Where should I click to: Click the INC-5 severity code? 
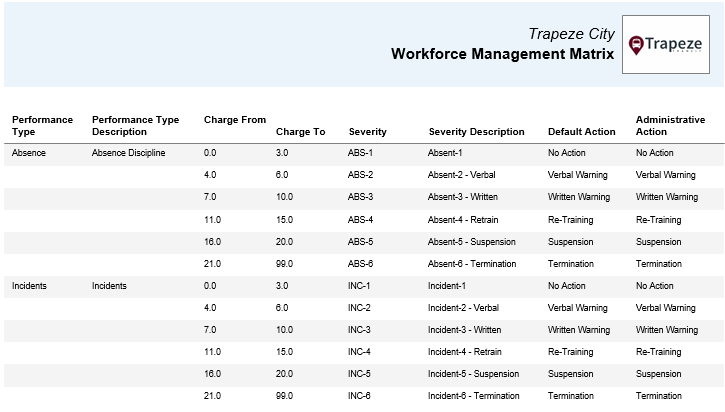pos(359,374)
